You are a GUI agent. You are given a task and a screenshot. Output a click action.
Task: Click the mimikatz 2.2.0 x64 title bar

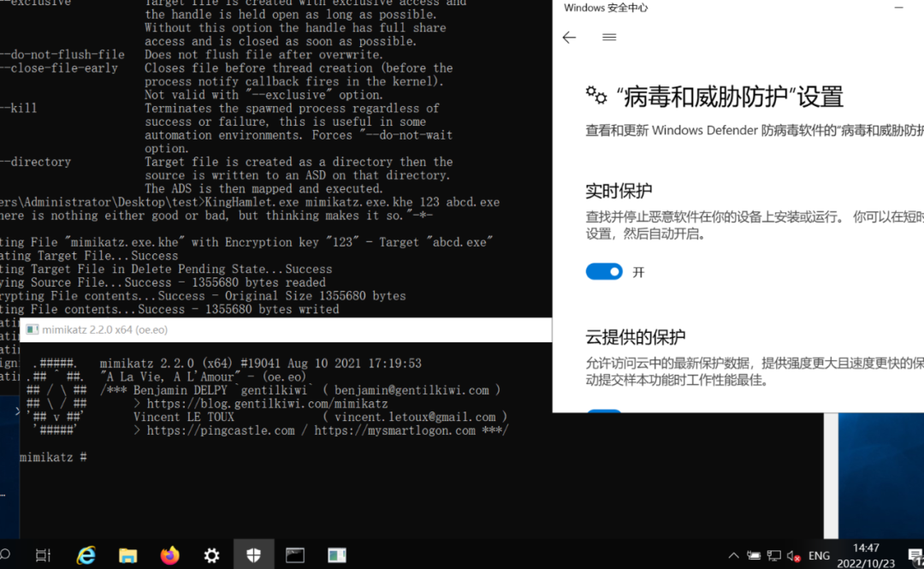point(286,329)
